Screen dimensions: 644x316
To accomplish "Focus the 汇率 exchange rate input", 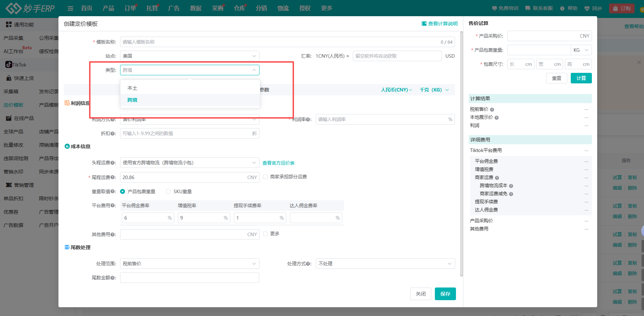I will (x=397, y=56).
